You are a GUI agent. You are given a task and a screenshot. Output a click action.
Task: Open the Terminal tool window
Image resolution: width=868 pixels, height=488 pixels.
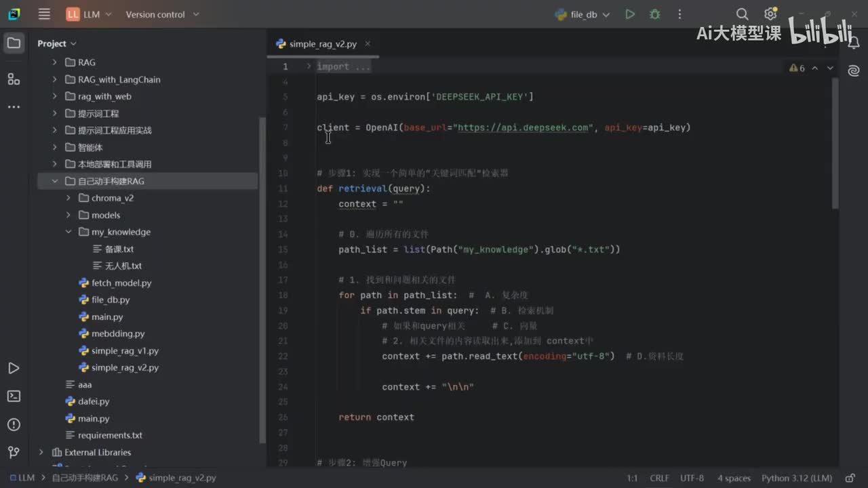(14, 396)
